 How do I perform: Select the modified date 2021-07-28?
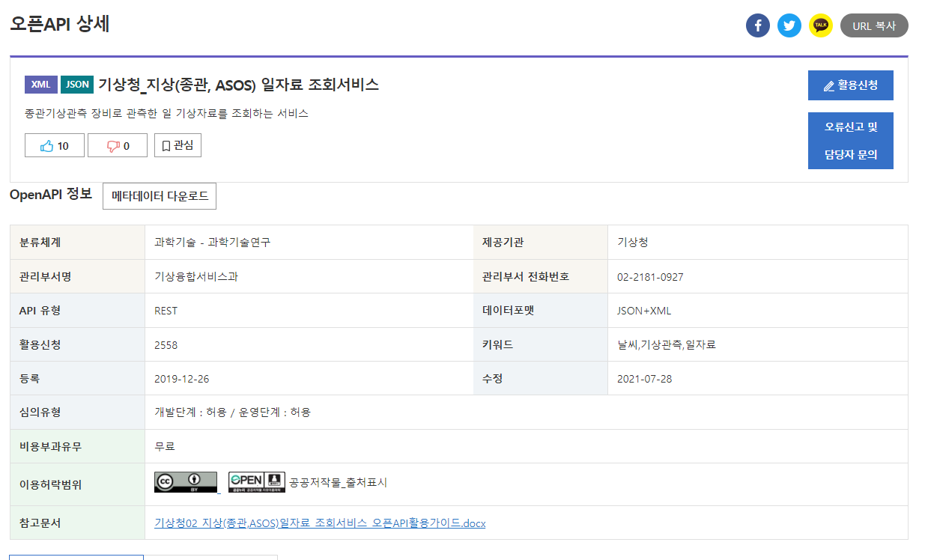[x=644, y=379]
